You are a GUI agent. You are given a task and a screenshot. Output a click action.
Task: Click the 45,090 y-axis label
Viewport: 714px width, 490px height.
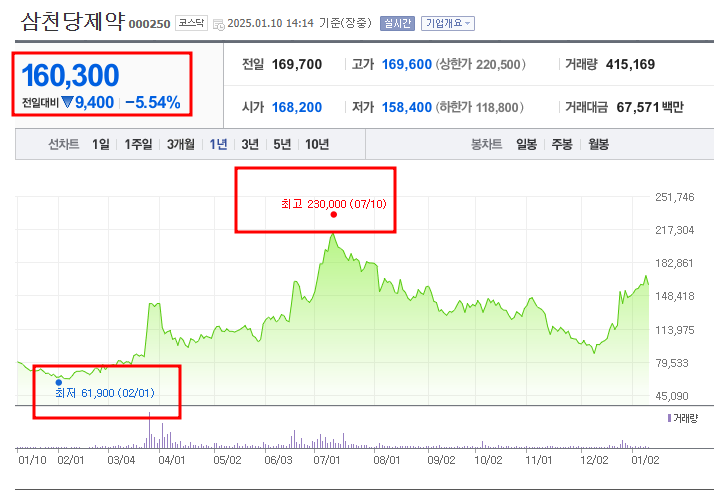click(672, 396)
